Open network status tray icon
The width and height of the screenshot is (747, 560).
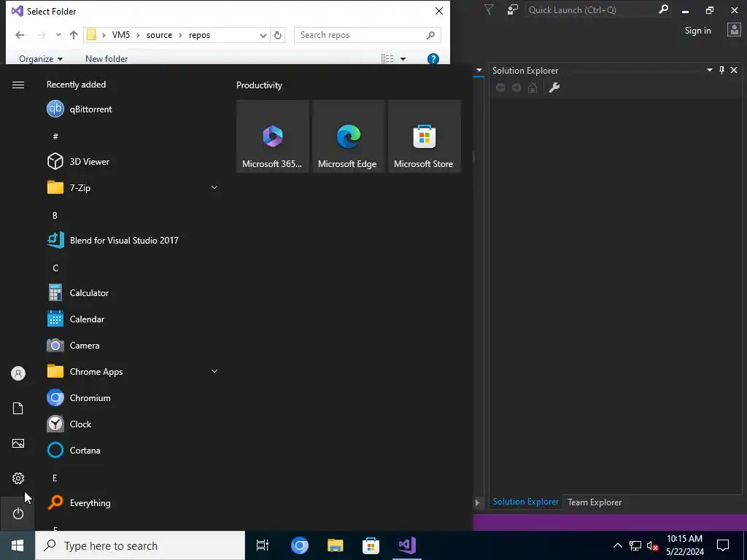click(635, 545)
